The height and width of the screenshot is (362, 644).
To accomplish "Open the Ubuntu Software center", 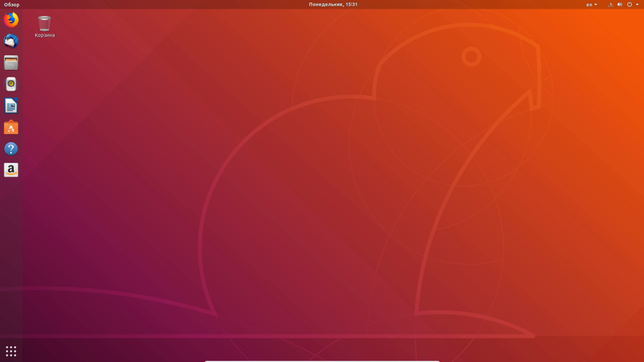I will (x=9, y=126).
